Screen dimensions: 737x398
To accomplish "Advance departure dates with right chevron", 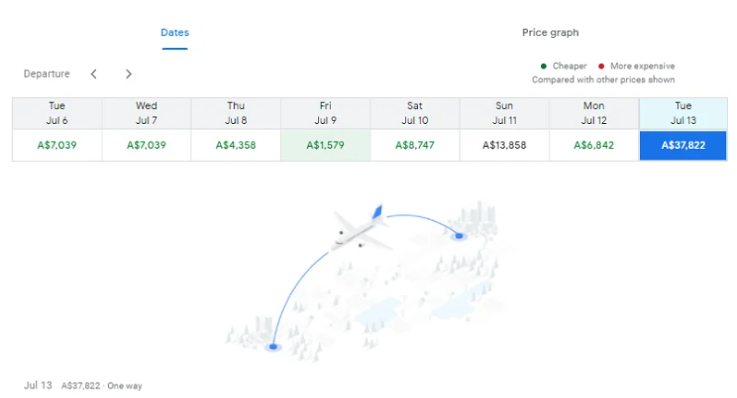I will tap(128, 74).
